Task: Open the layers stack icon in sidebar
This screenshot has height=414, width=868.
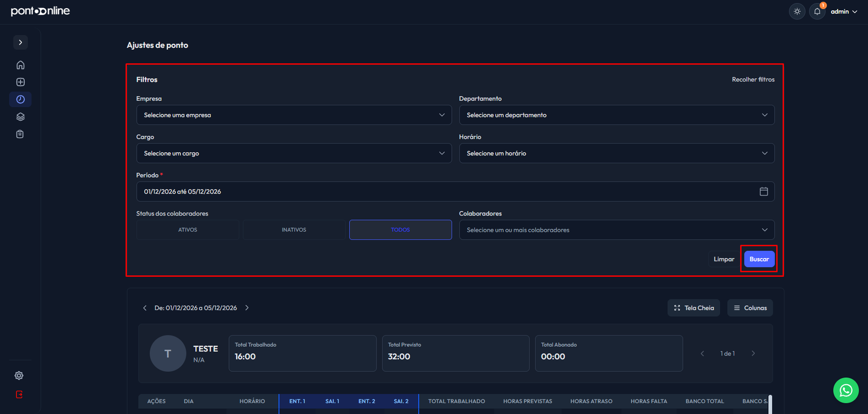Action: point(21,117)
